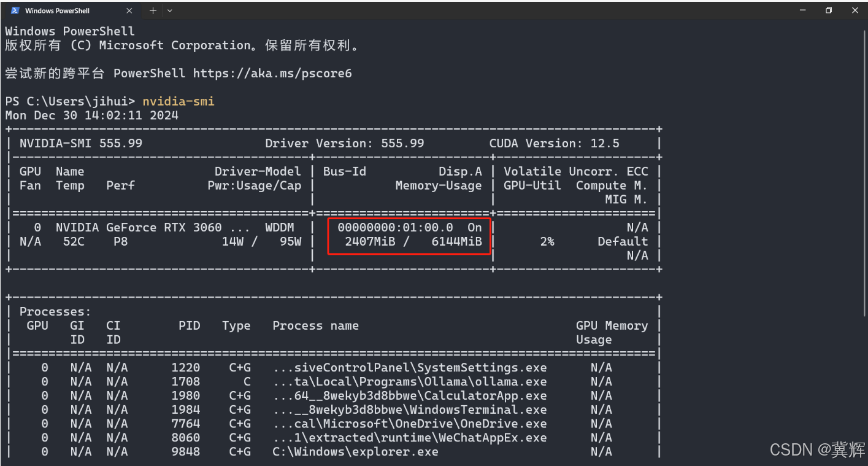
Task: Click the C:\Windows\explorer.exe process name
Action: pos(355,452)
